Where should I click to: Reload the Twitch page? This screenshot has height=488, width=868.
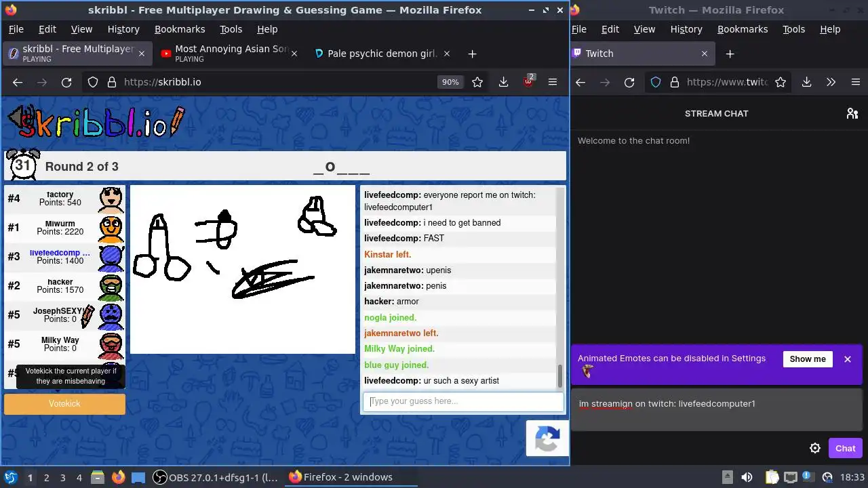[629, 82]
